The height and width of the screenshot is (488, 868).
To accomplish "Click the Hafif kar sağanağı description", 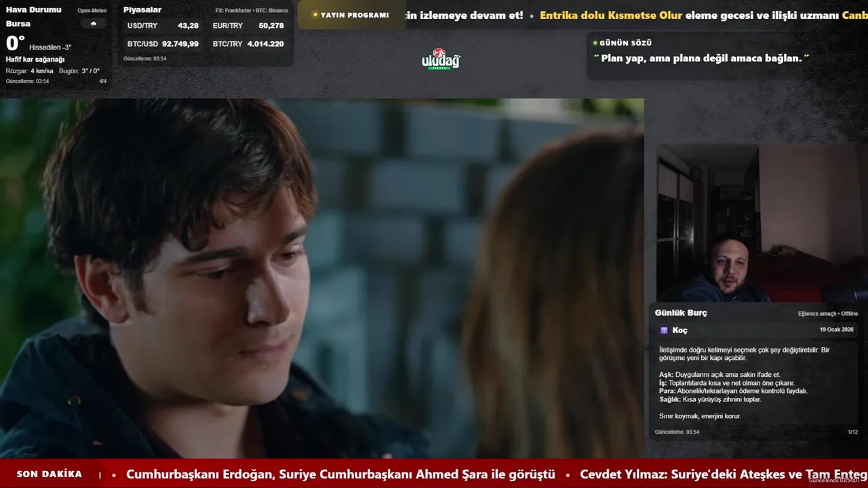I will coord(35,60).
